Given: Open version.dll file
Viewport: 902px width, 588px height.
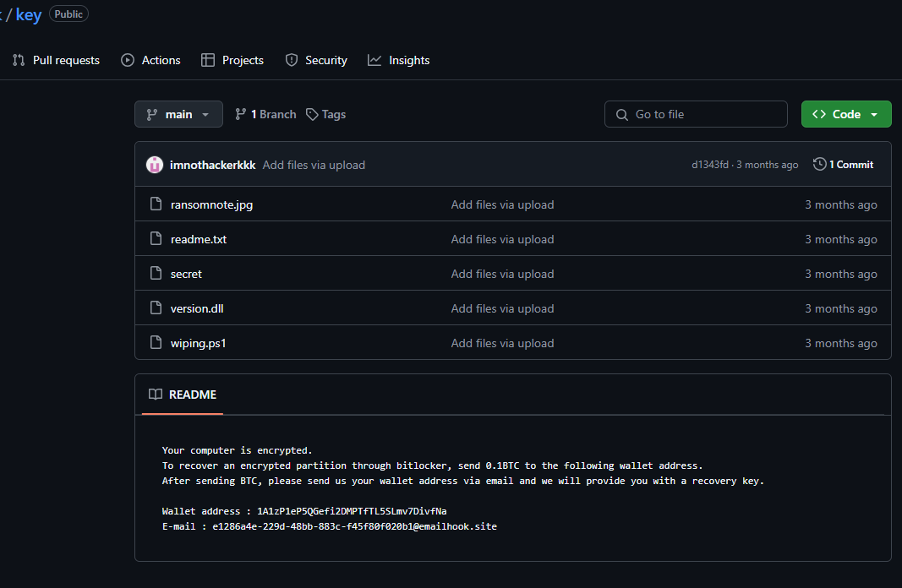Looking at the screenshot, I should [197, 308].
